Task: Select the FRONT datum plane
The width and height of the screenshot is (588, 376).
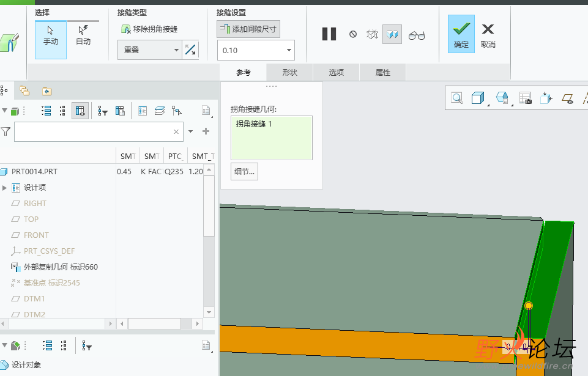Action: pos(36,235)
